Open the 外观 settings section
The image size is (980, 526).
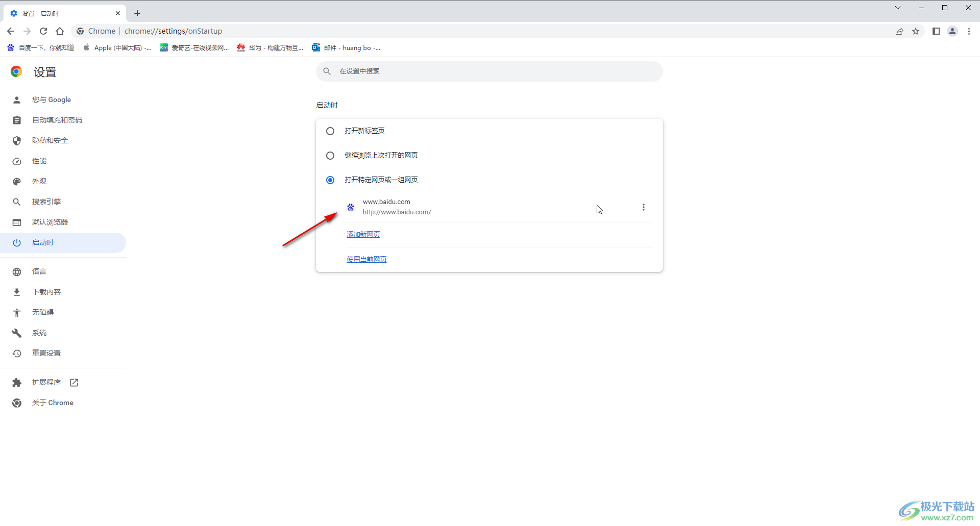[x=39, y=181]
